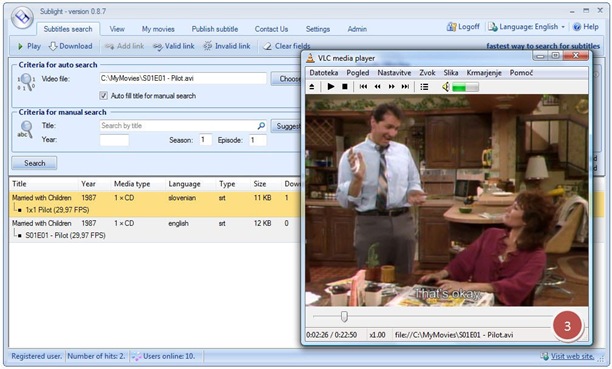The width and height of the screenshot is (612, 369).
Task: Click VLC rewind button
Action: [x=377, y=87]
